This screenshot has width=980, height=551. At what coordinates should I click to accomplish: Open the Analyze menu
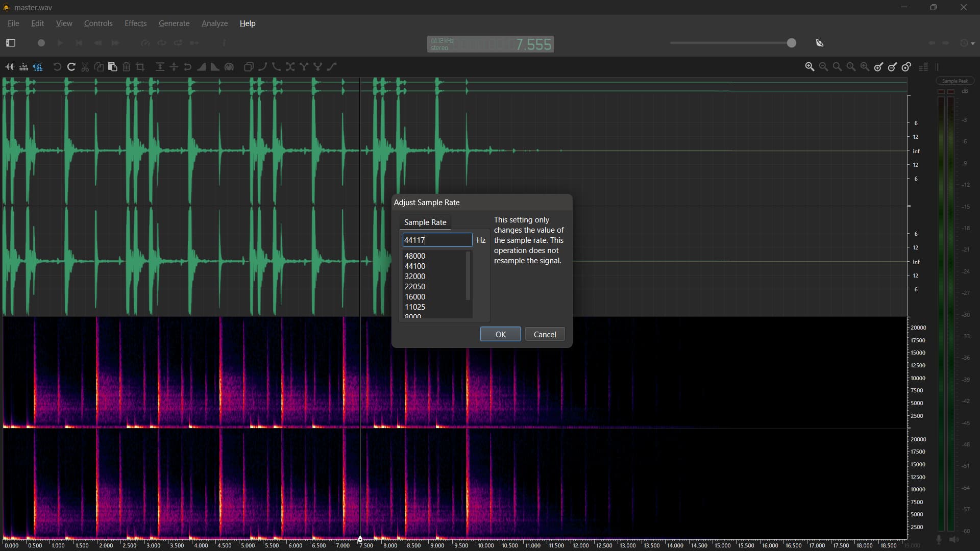pos(214,23)
